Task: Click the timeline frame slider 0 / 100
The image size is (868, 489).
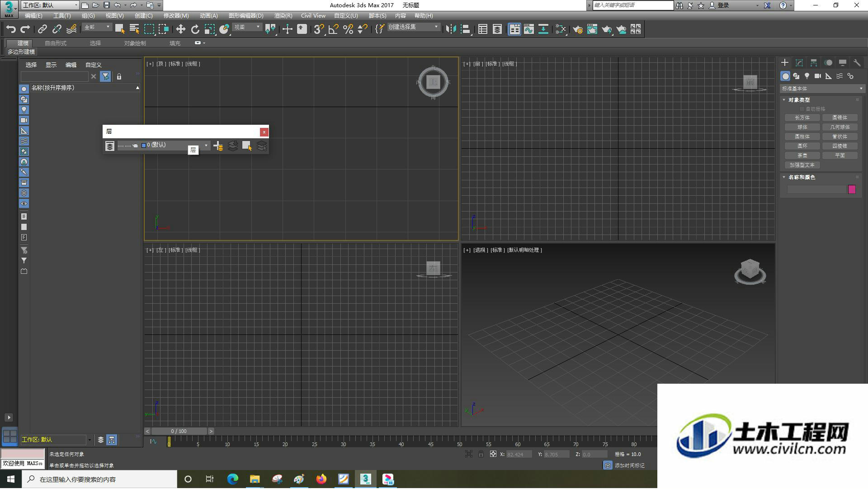Action: [179, 432]
